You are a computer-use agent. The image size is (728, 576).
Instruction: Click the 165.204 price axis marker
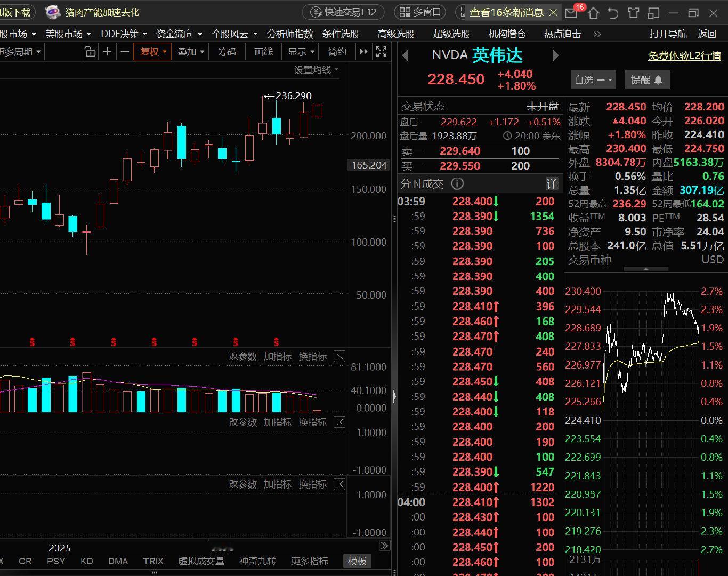click(369, 165)
